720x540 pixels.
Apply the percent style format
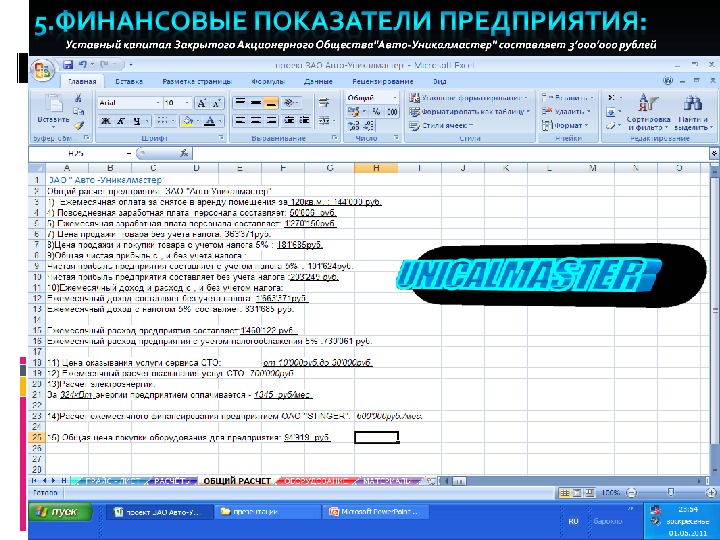pyautogui.click(x=376, y=112)
